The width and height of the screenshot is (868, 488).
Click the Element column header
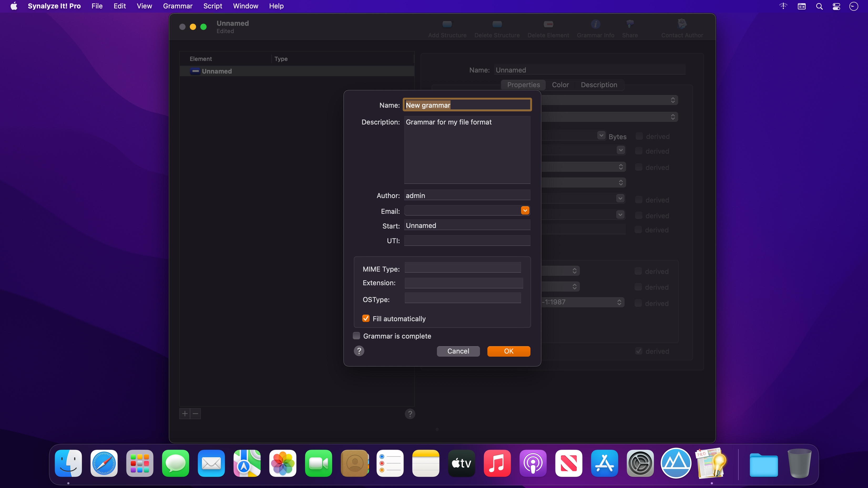point(226,59)
